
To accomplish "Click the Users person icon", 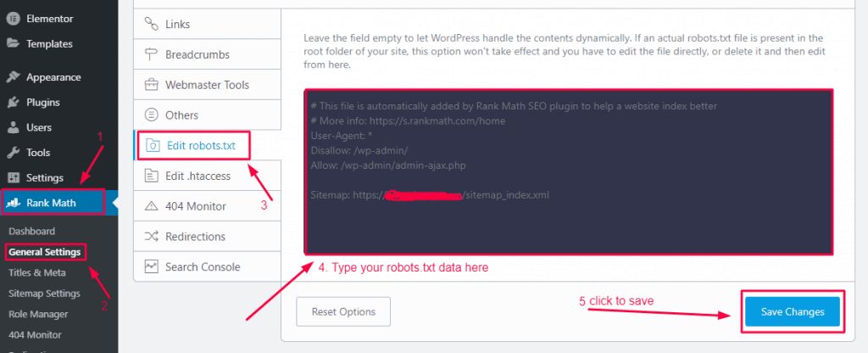I will coord(14,128).
